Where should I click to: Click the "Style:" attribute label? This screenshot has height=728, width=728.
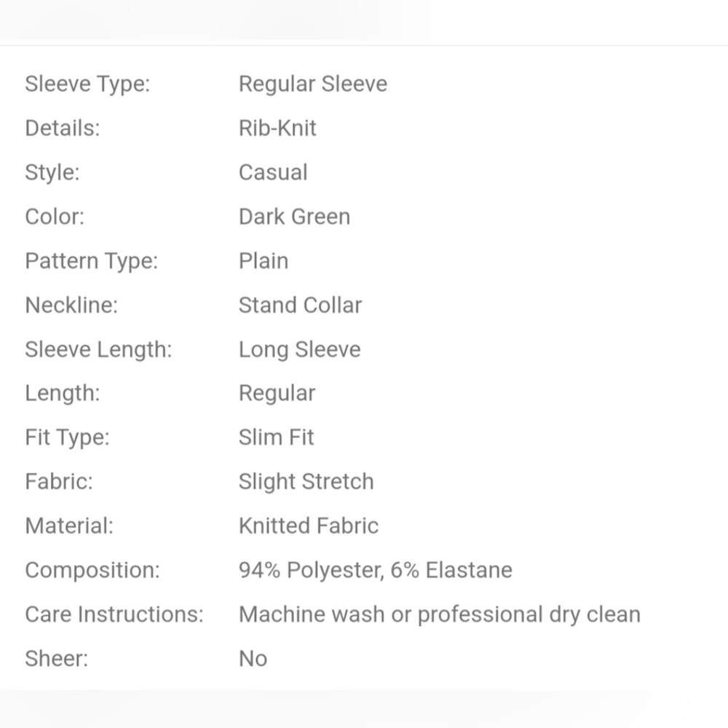52,173
